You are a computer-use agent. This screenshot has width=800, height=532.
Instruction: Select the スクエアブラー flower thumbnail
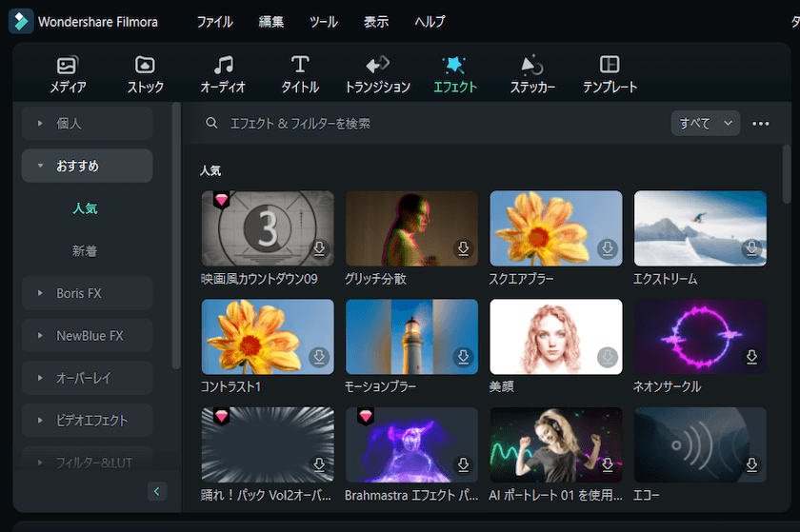(x=555, y=228)
